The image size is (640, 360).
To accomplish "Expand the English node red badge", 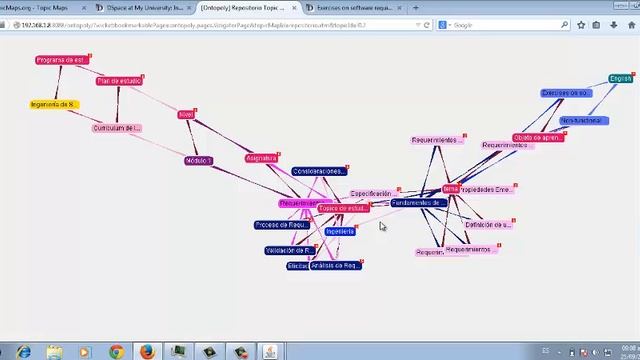I will pos(633,74).
